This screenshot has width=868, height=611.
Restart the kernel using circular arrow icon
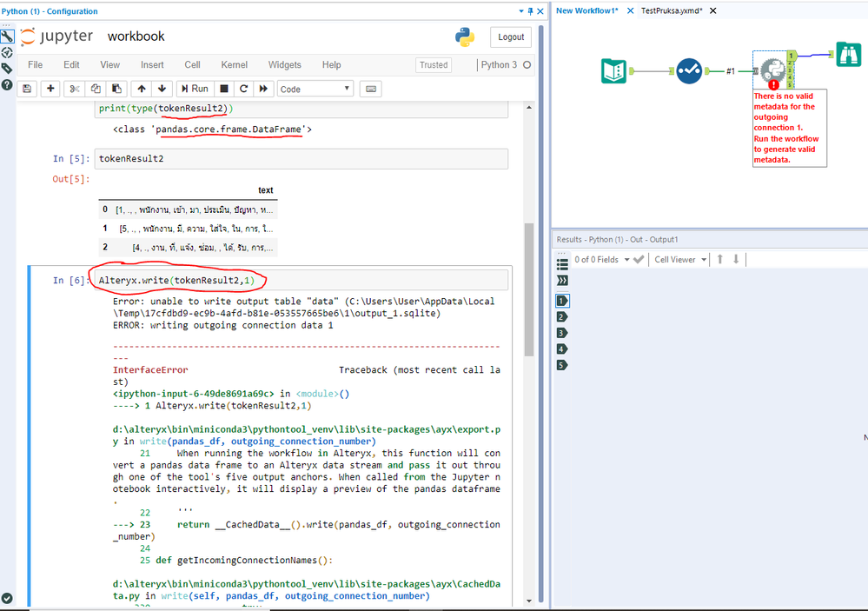click(x=243, y=88)
